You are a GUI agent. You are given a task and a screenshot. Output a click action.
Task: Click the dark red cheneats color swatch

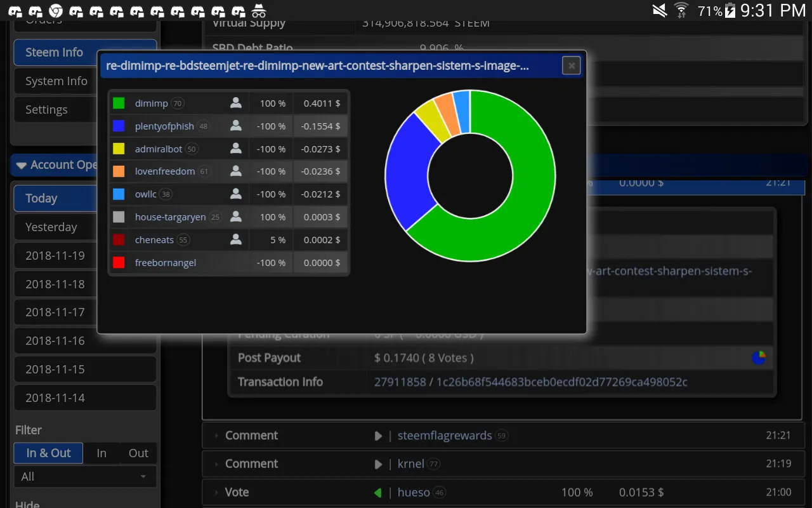coord(119,240)
